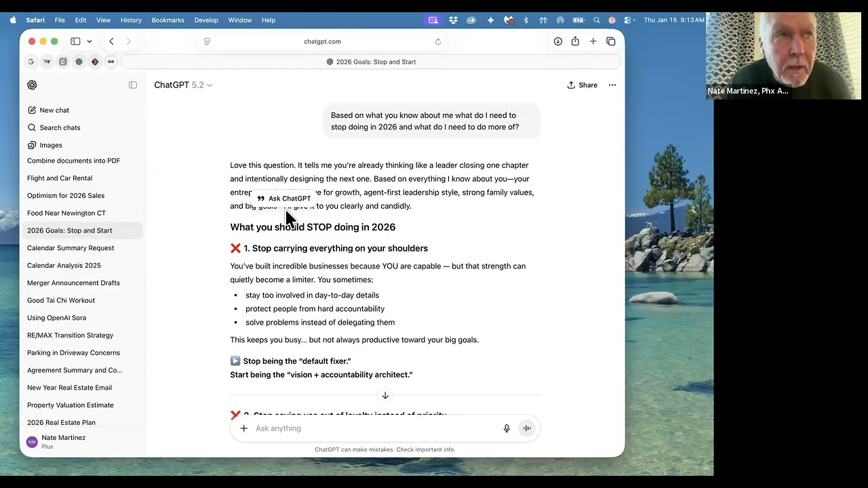Image resolution: width=868 pixels, height=488 pixels.
Task: Open the History menu
Action: point(131,20)
